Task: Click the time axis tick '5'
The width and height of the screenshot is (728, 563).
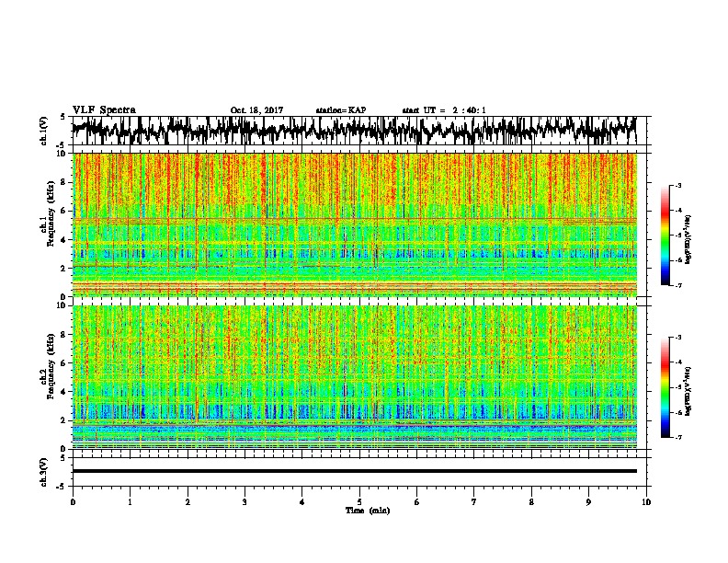Action: tap(359, 502)
